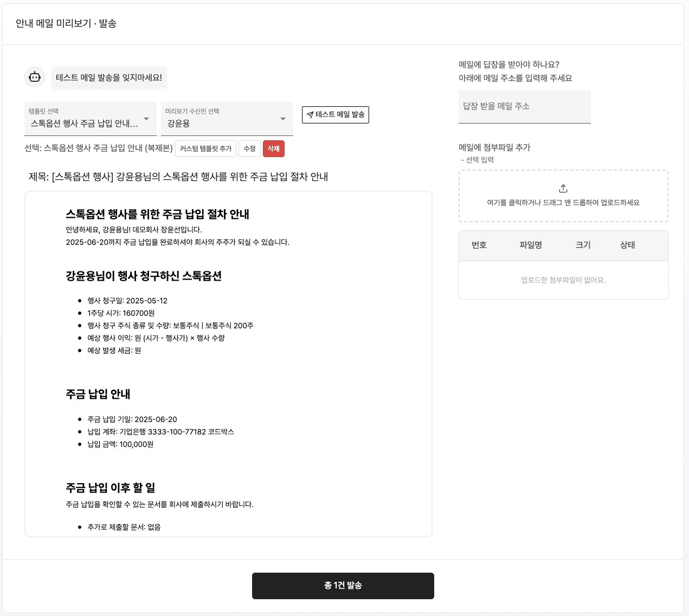Image resolution: width=689 pixels, height=616 pixels.
Task: Click the 테스트 메일 발송을 잊지마세요! message bubble
Action: pyautogui.click(x=109, y=77)
